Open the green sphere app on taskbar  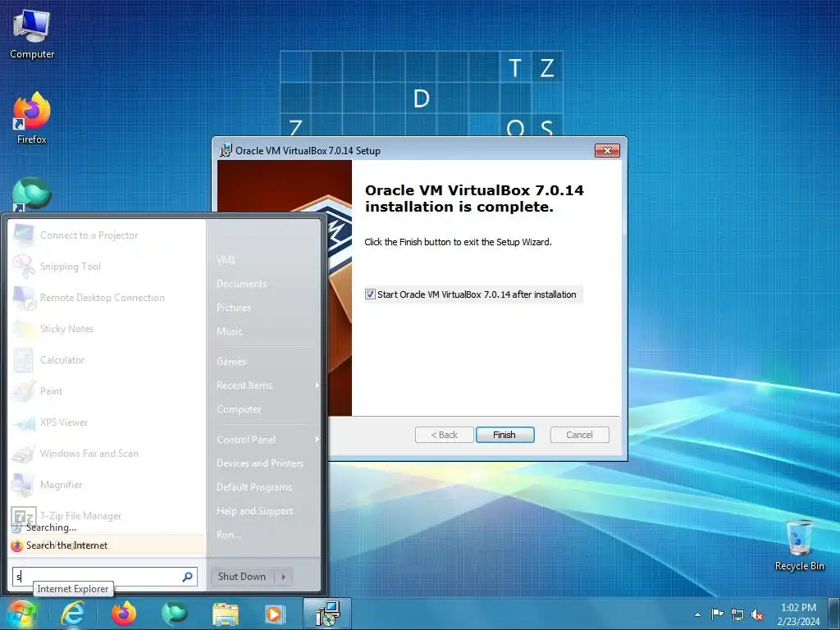pos(175,614)
